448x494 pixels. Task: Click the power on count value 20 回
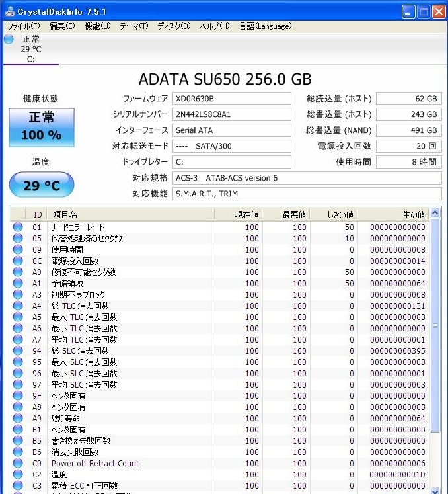[409, 146]
